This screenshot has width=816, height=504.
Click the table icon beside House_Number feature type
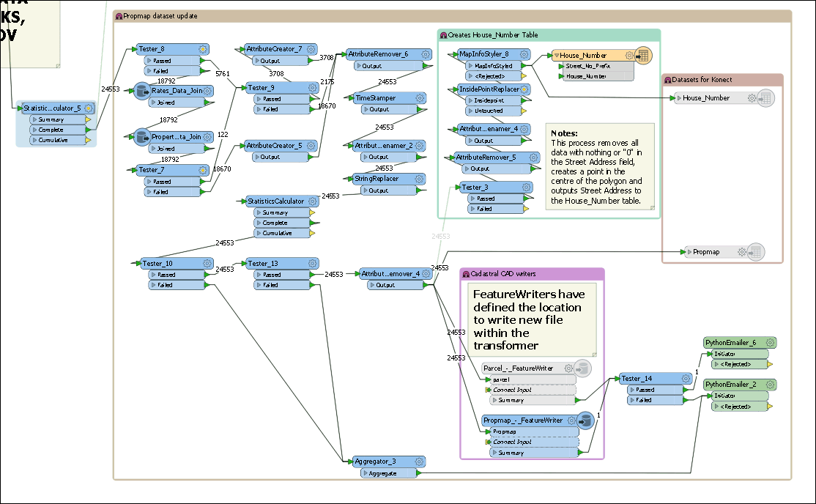pos(642,55)
